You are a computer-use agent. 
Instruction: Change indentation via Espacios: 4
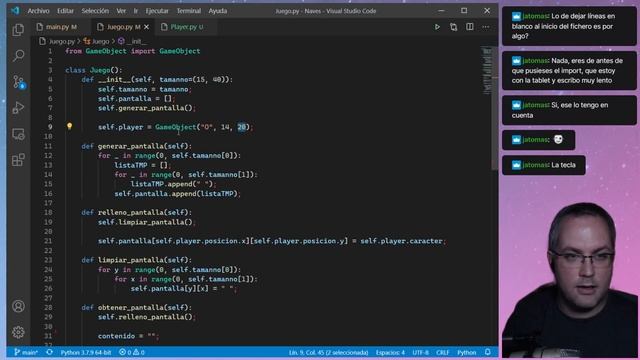[x=390, y=352]
